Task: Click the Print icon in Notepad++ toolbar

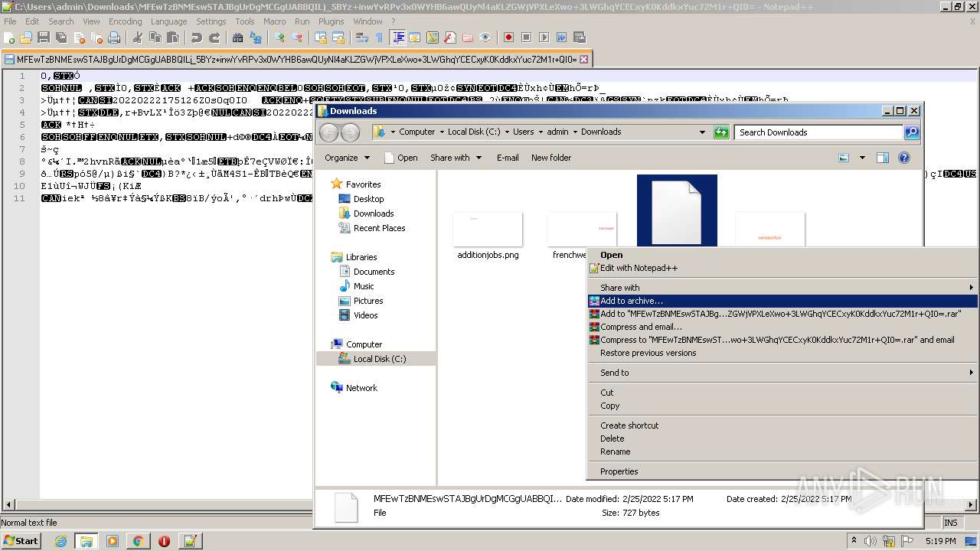Action: click(114, 37)
